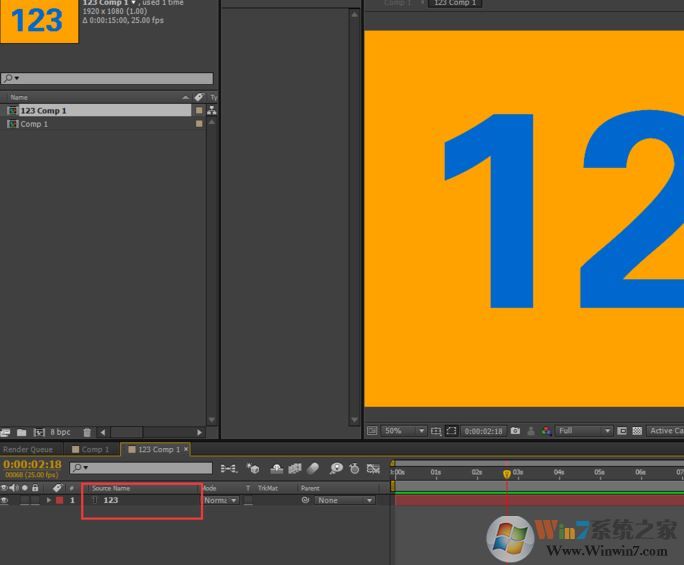Expand the 123 layer properties triangle
Viewport: 684px width, 565px height.
pyautogui.click(x=48, y=500)
